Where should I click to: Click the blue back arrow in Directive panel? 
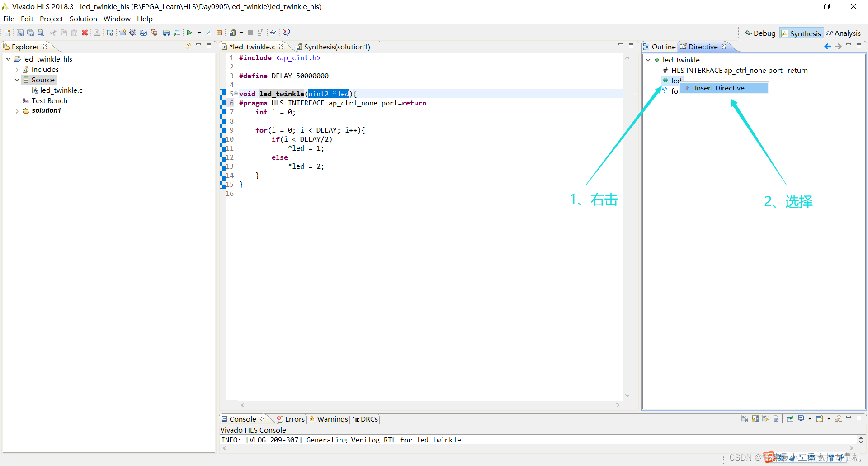[x=828, y=46]
